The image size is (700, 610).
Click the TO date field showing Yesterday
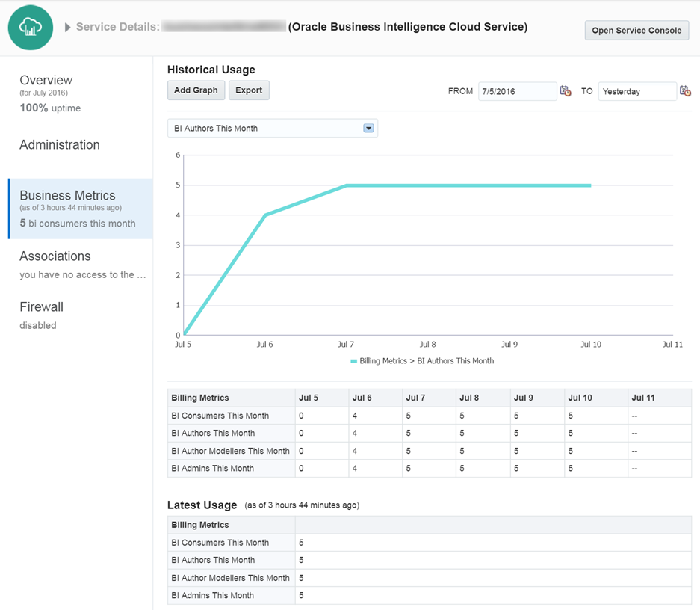click(x=636, y=91)
